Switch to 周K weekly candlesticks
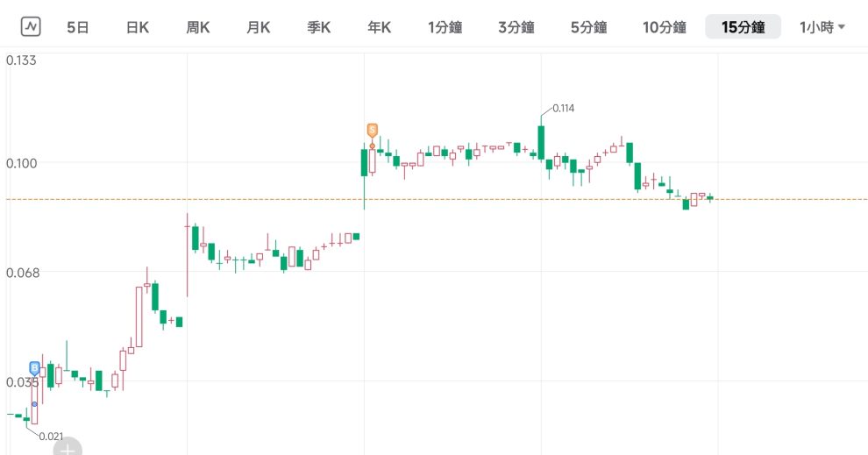The image size is (868, 455). point(198,27)
